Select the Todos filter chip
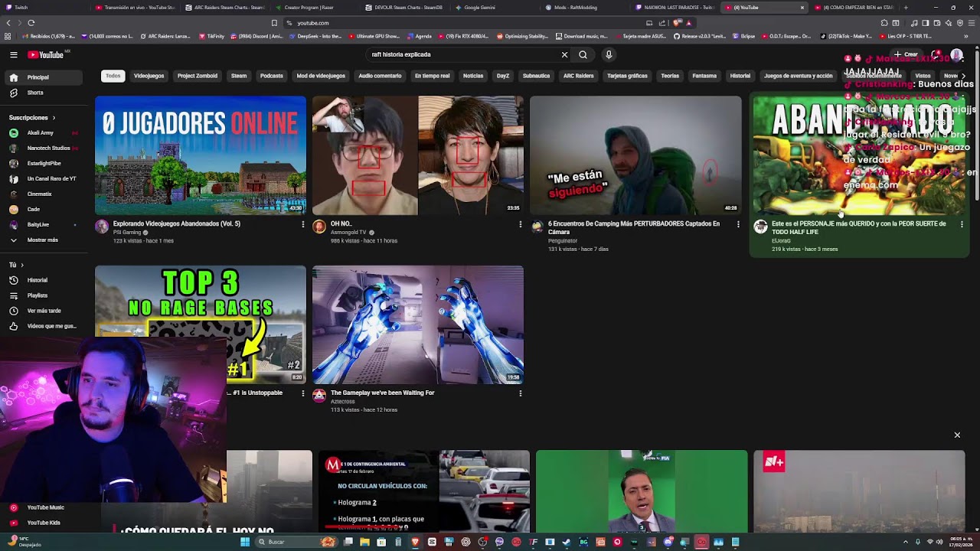The width and height of the screenshot is (980, 551). [x=113, y=76]
